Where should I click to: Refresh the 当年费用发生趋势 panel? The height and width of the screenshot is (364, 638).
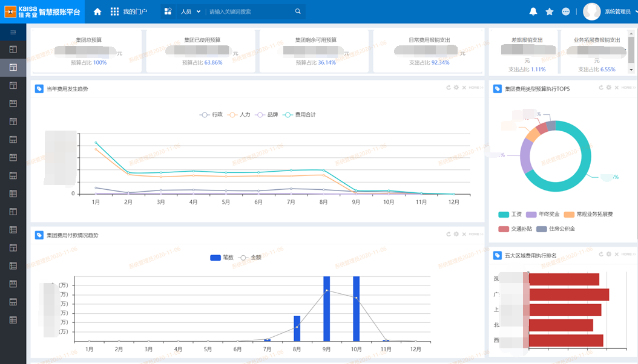[449, 87]
